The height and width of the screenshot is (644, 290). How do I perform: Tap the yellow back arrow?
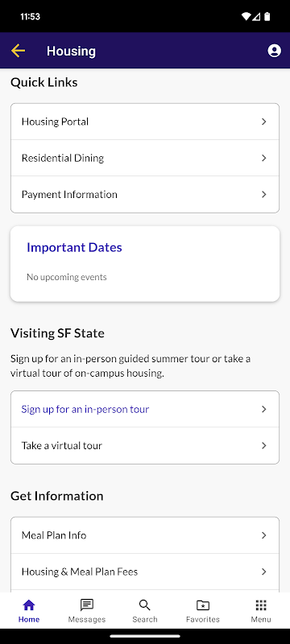click(x=18, y=51)
